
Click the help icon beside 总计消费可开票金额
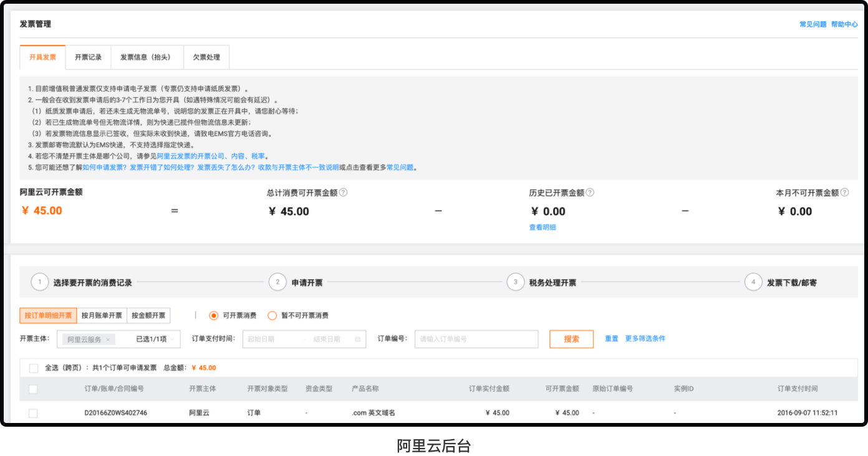point(343,192)
